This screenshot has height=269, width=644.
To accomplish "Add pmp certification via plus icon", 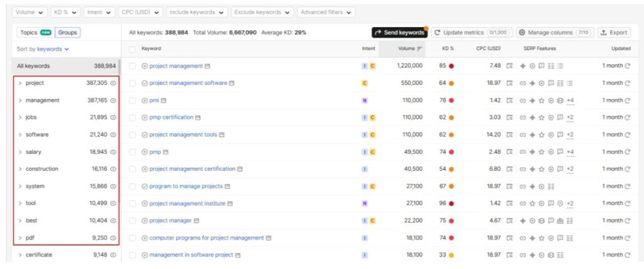I will click(x=145, y=118).
